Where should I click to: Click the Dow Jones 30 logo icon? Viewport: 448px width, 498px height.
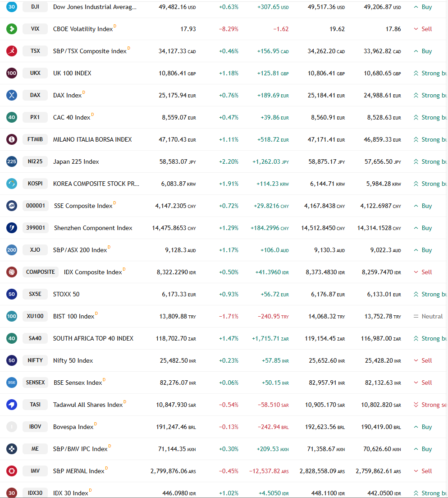12,7
